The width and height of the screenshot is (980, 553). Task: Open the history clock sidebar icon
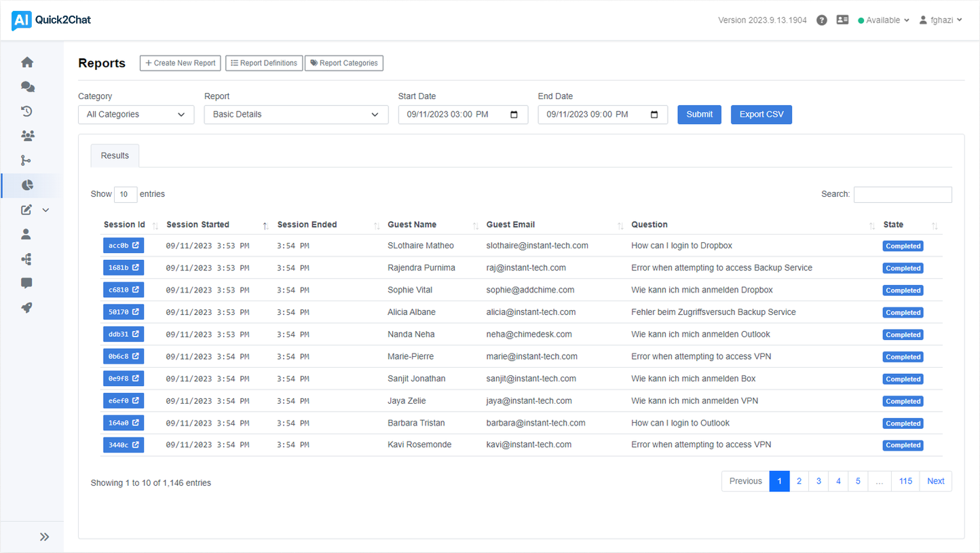point(27,111)
